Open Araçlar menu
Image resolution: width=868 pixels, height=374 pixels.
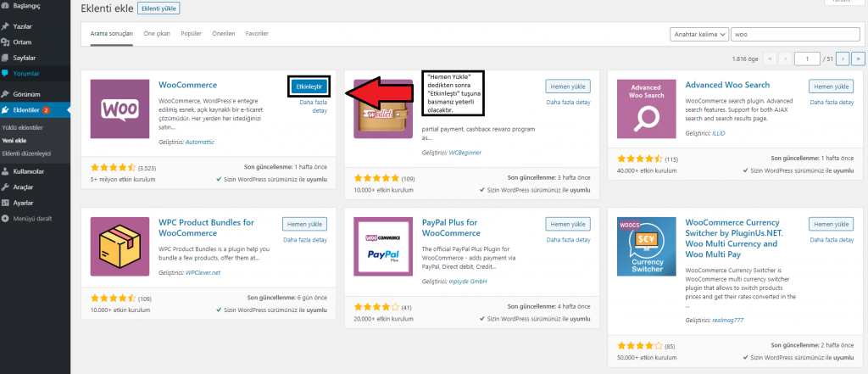tap(23, 187)
